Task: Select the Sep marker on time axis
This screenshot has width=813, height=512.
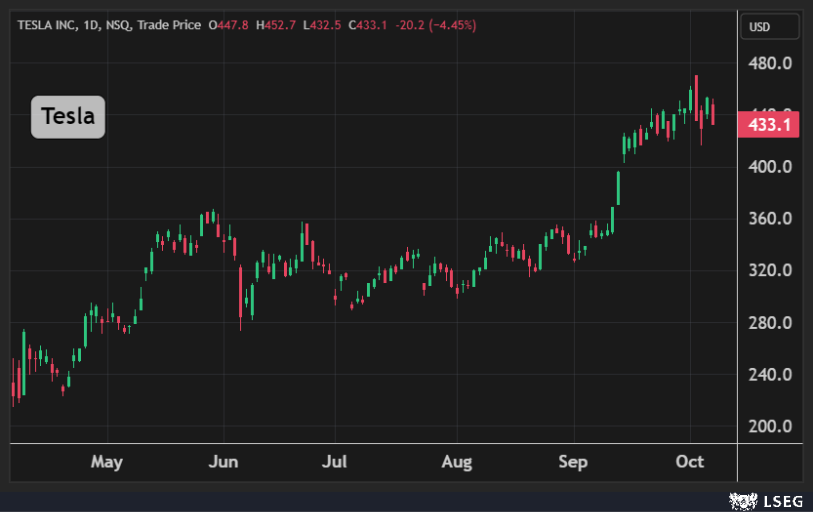Action: click(x=573, y=462)
